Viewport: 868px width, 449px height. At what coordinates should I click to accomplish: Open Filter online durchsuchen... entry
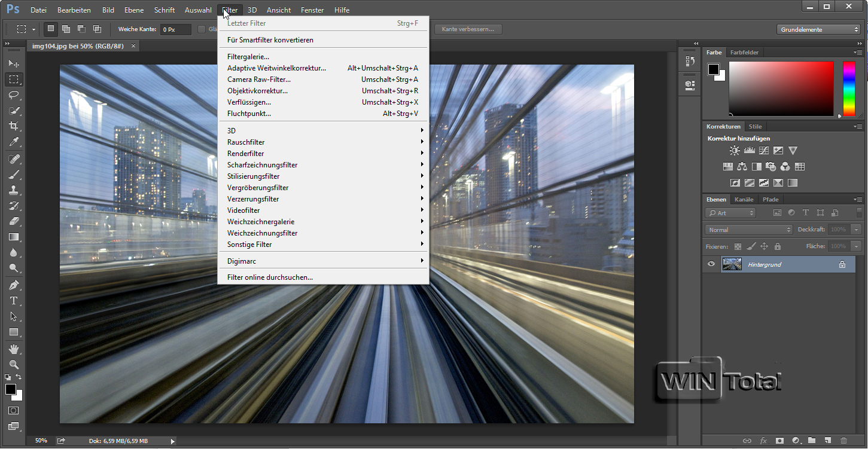tap(270, 277)
